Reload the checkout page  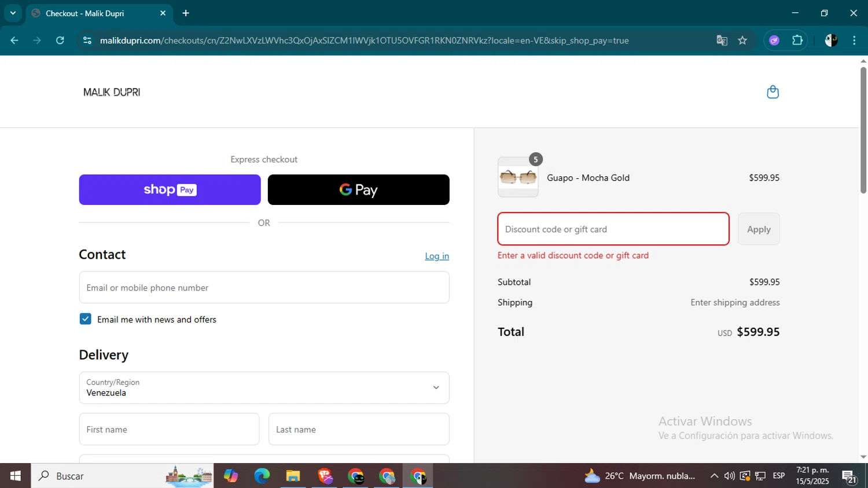pos(60,41)
